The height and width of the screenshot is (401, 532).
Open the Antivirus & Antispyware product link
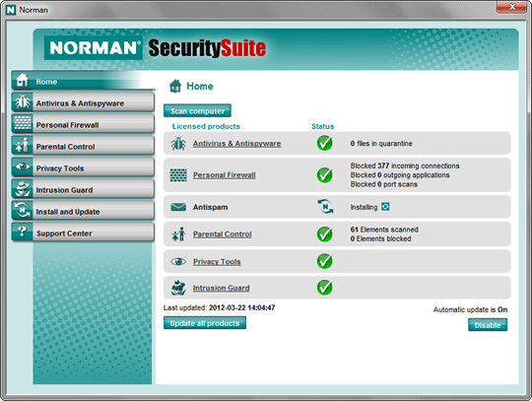coord(236,144)
